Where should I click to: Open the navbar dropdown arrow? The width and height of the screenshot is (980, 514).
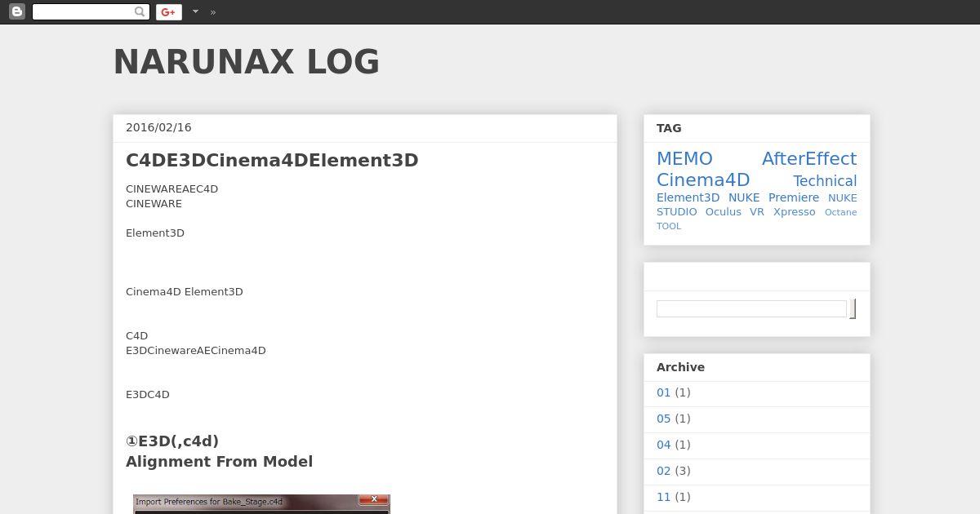195,11
